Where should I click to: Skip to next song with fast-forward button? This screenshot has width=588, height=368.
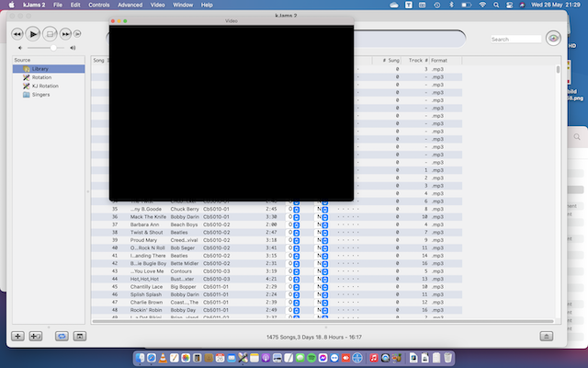click(x=65, y=34)
